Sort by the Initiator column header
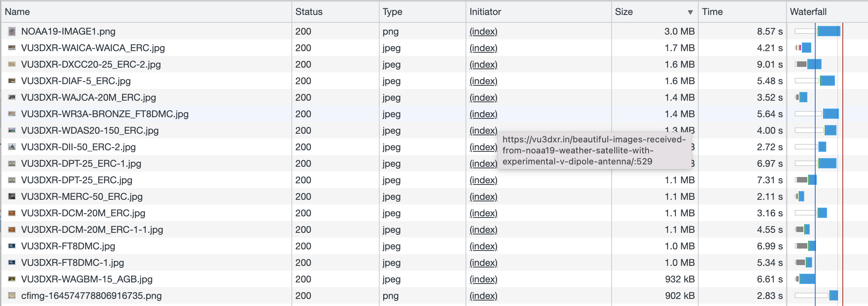The image size is (868, 306). click(x=485, y=12)
